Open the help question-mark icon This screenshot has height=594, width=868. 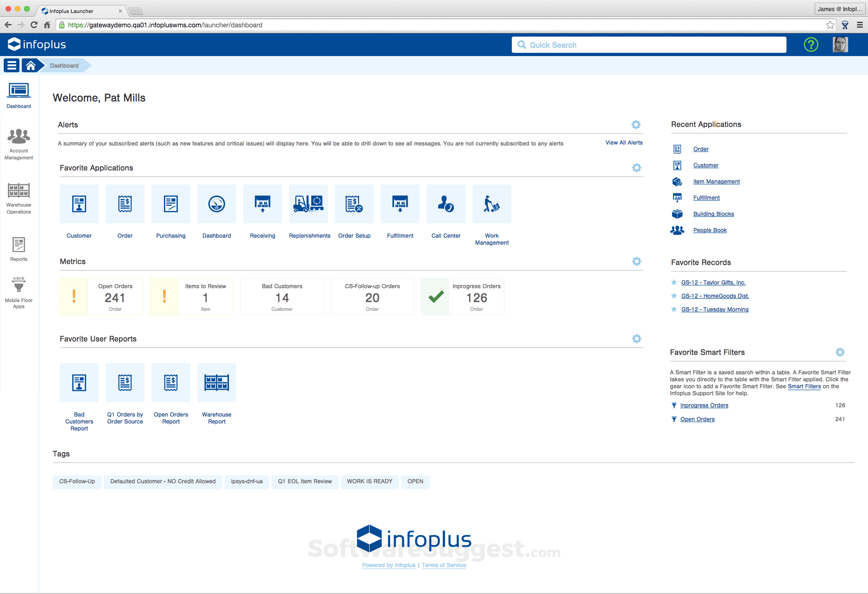[x=810, y=44]
